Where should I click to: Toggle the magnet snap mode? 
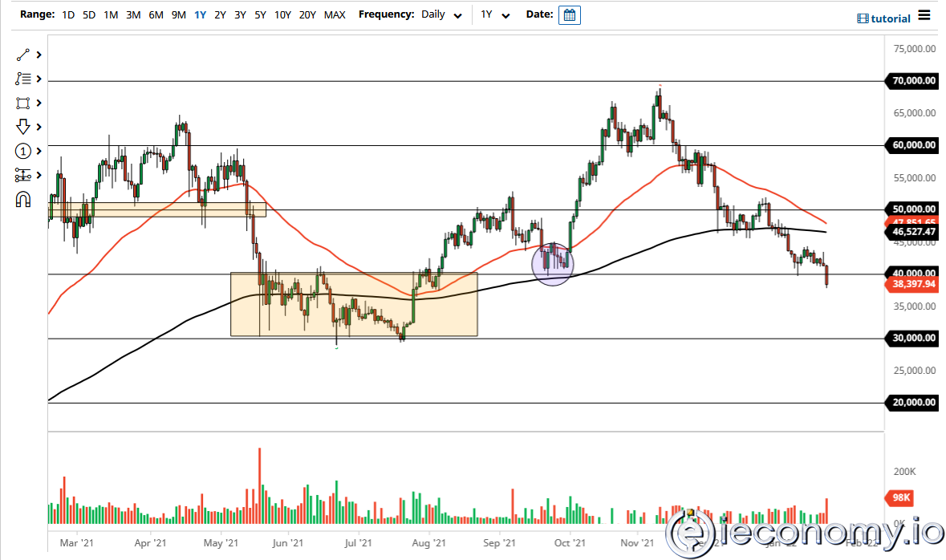tap(22, 199)
